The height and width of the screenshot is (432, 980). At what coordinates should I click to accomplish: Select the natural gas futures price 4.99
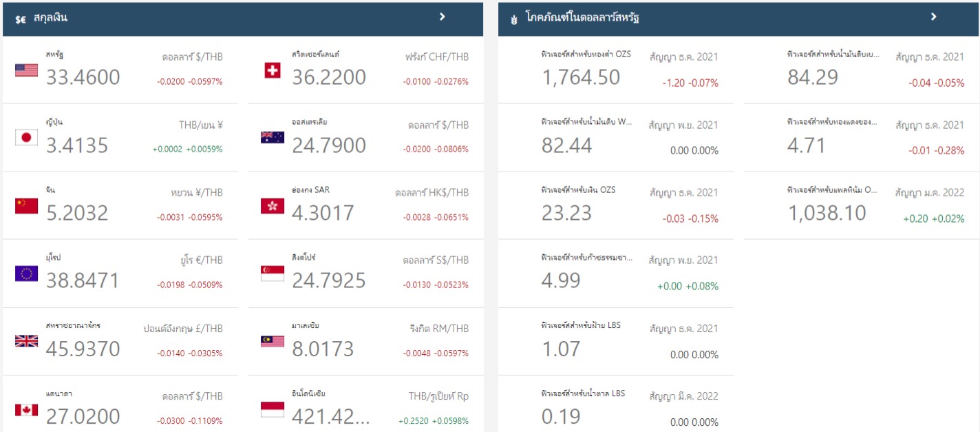click(x=561, y=280)
